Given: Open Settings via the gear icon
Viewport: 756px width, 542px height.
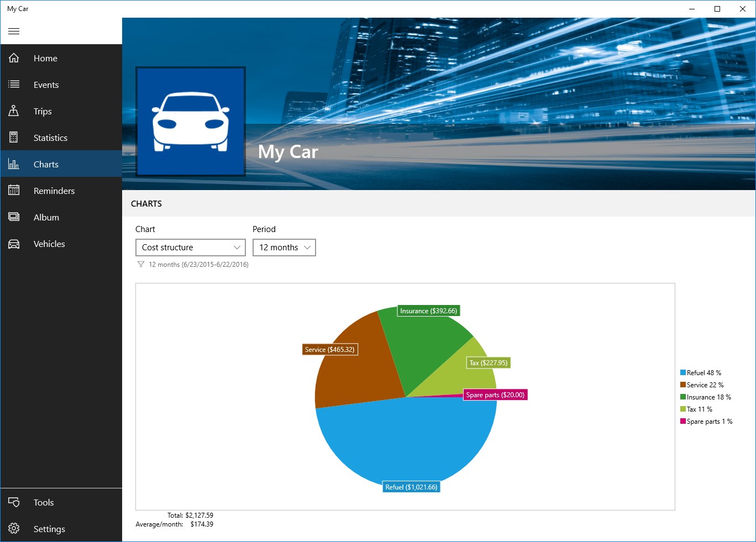Looking at the screenshot, I should [14, 528].
